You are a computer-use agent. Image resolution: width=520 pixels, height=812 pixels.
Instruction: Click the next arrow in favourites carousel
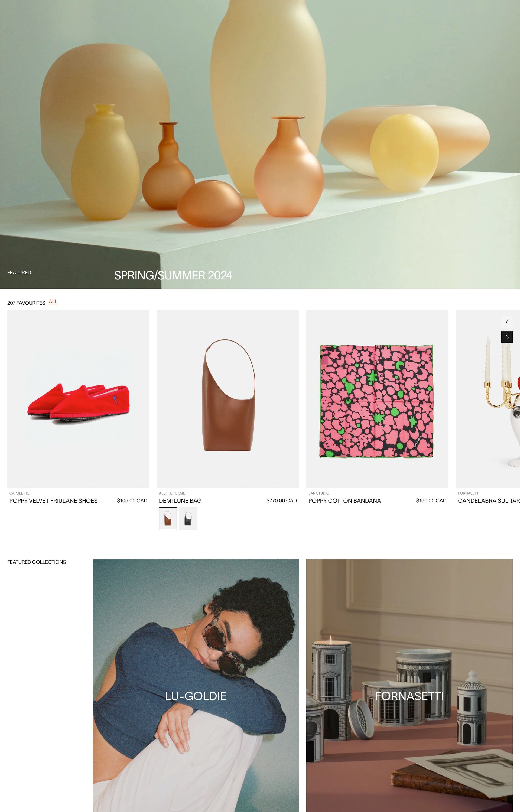pyautogui.click(x=507, y=337)
